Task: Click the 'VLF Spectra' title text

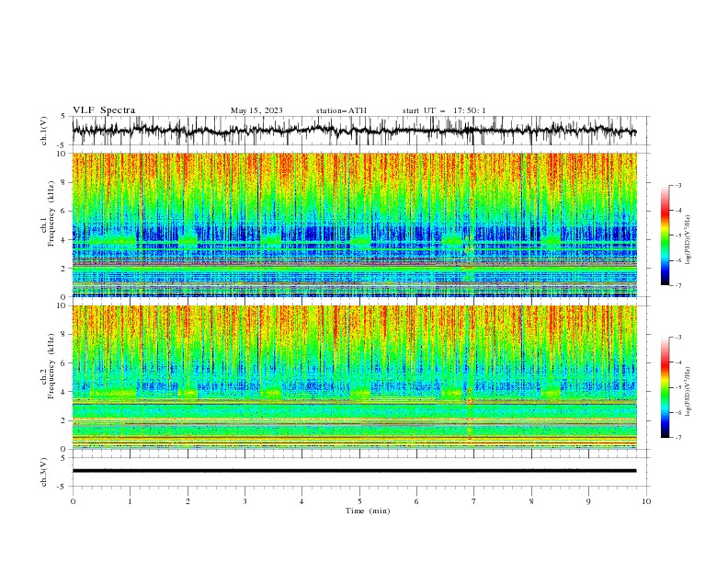Action: [104, 110]
